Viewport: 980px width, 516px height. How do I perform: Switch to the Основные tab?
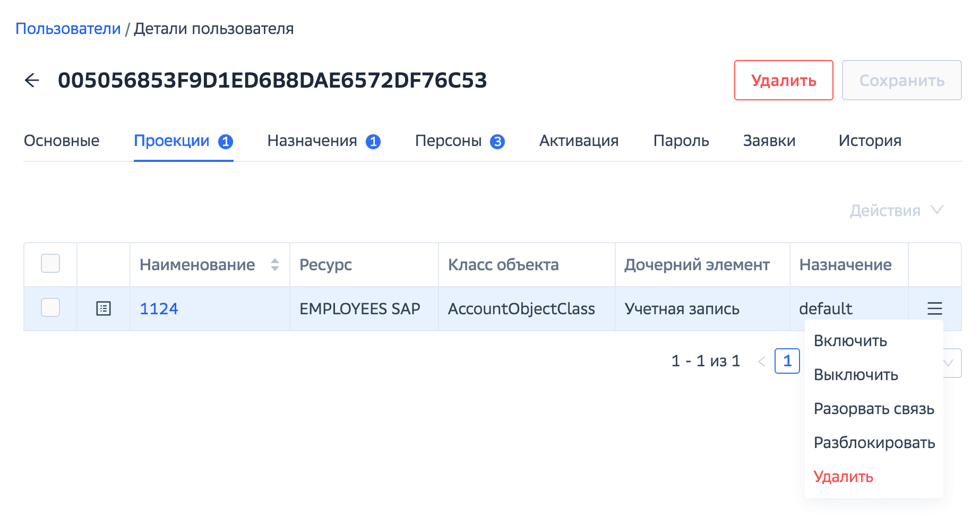(62, 141)
